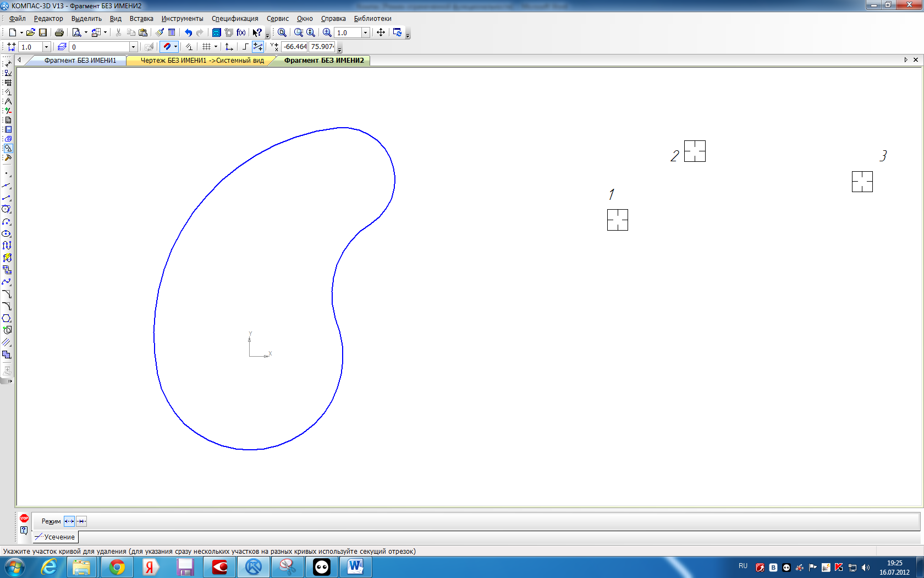Open the zoom scale dropdown

(365, 32)
